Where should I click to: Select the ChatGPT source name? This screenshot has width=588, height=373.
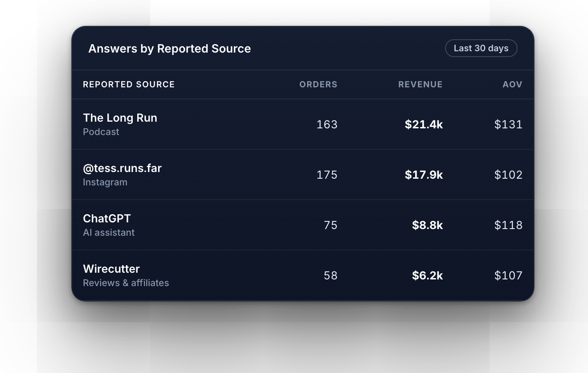click(107, 218)
